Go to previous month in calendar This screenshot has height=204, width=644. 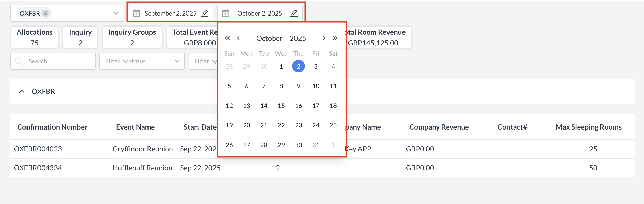[238, 38]
